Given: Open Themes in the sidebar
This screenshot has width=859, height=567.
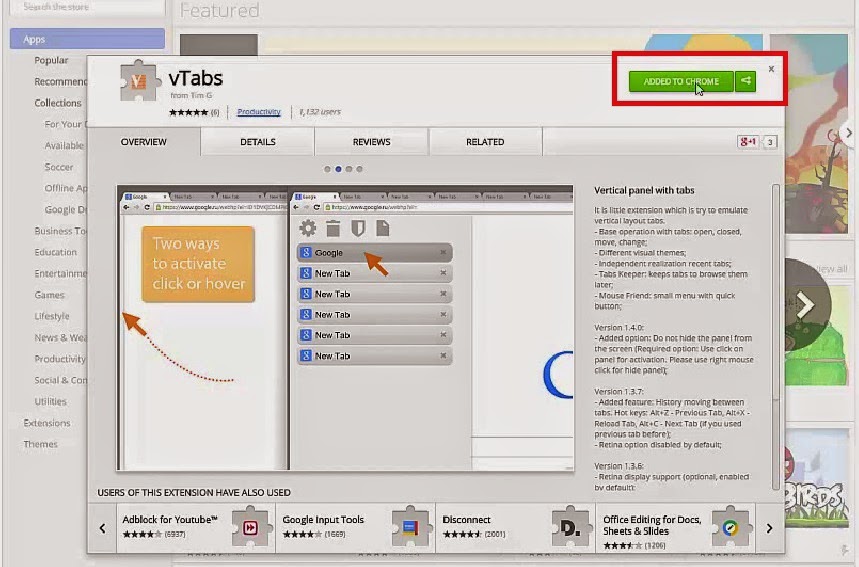Looking at the screenshot, I should pos(40,444).
